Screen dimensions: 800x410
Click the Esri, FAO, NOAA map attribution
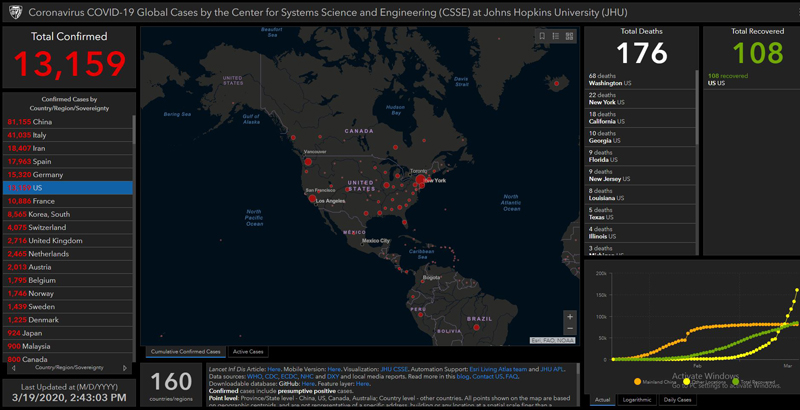[552, 340]
